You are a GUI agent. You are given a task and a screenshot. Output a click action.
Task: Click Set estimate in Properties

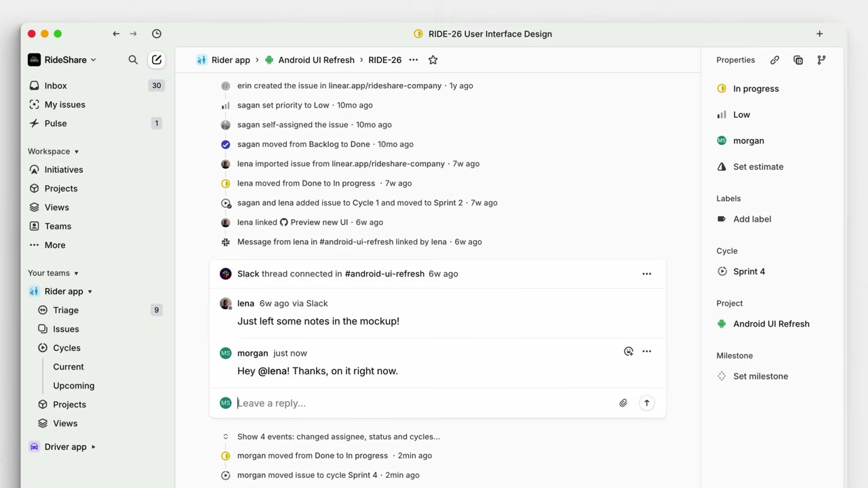(750, 167)
